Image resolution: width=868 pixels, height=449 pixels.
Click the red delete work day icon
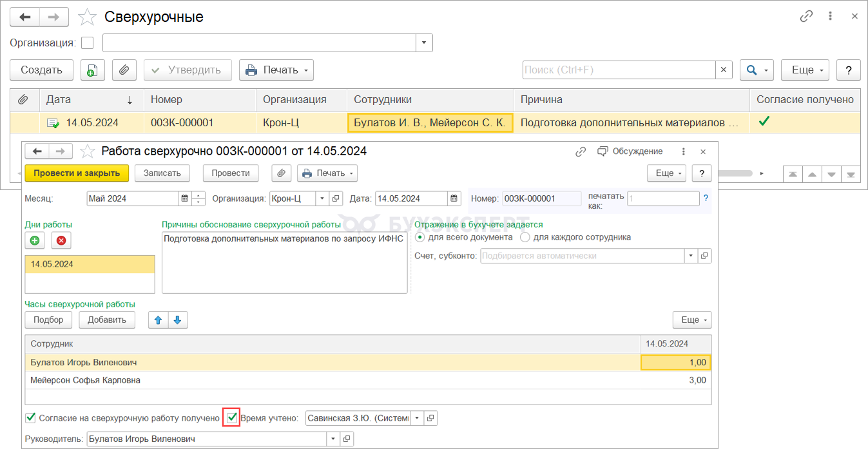[x=61, y=240]
